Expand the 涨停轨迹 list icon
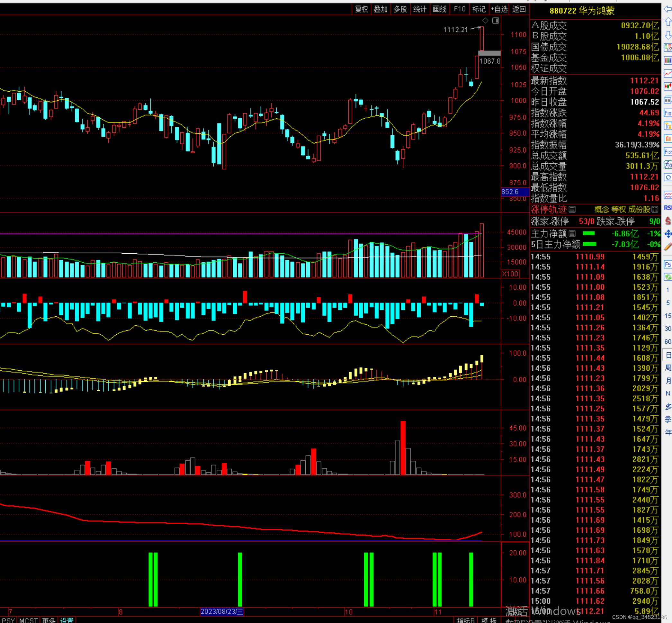Image resolution: width=672 pixels, height=623 pixels. [572, 209]
